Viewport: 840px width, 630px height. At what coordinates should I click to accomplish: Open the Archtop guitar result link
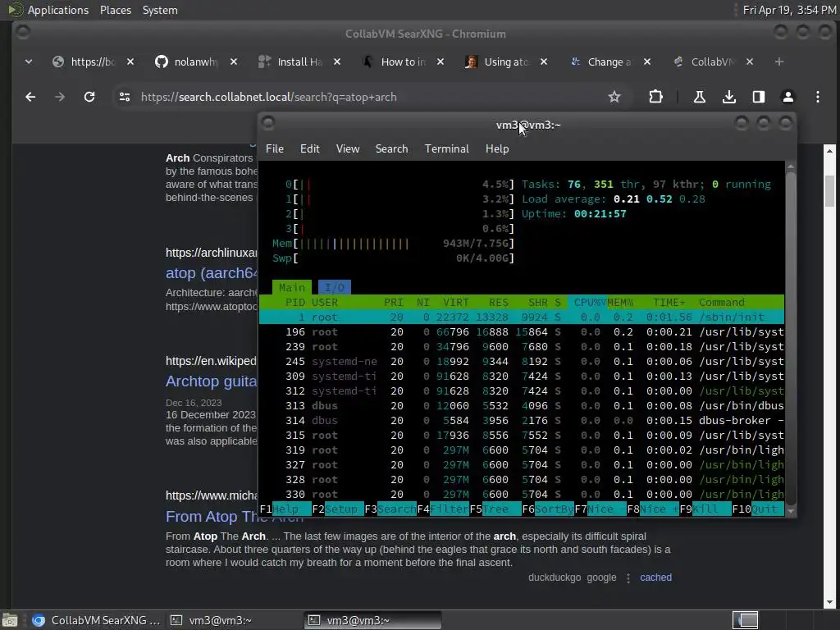[x=211, y=381]
